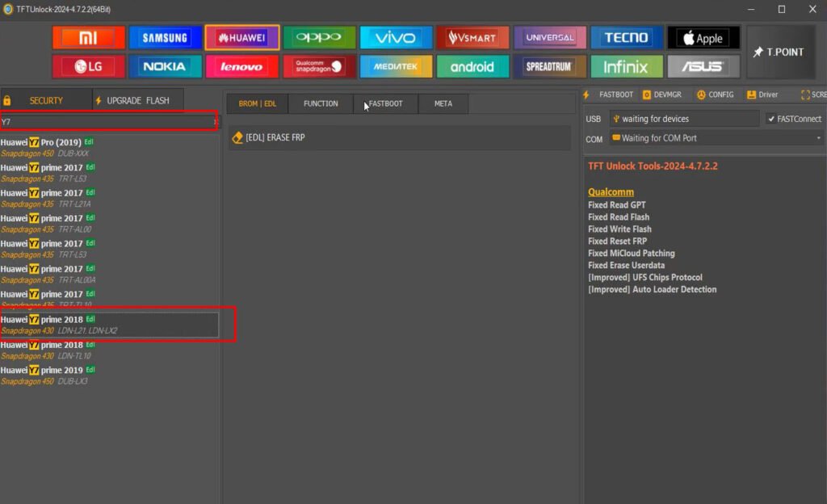Image resolution: width=827 pixels, height=504 pixels.
Task: Select the Nokia brand tile
Action: click(165, 66)
